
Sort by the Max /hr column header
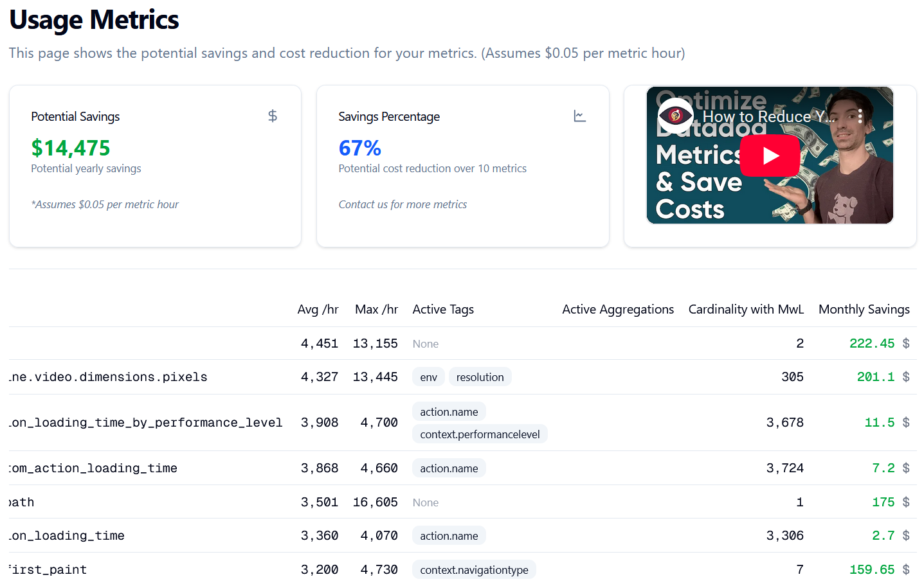pyautogui.click(x=376, y=310)
